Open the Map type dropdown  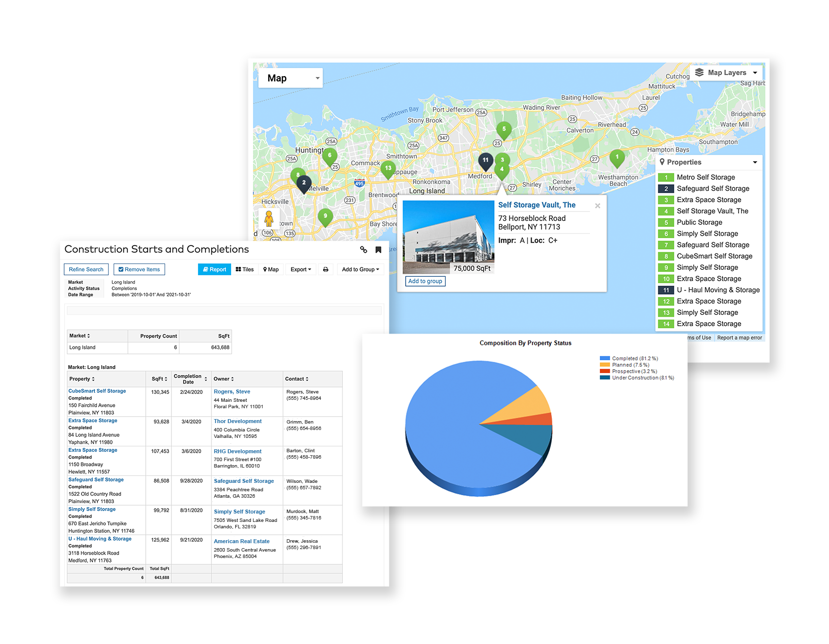coord(290,78)
